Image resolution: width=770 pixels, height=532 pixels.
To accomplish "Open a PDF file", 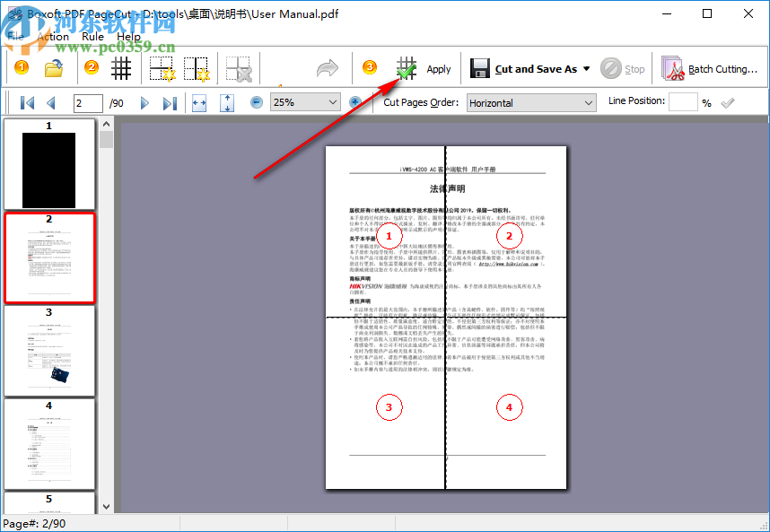I will [x=51, y=67].
